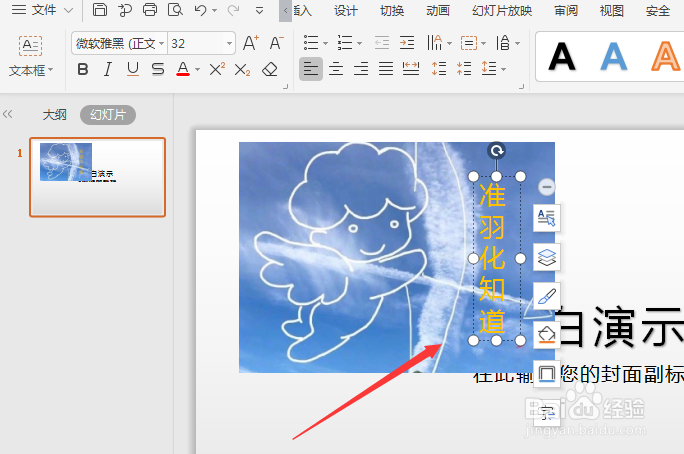Click the floating format brush icon
Viewport: 684px width, 454px height.
pyautogui.click(x=547, y=296)
